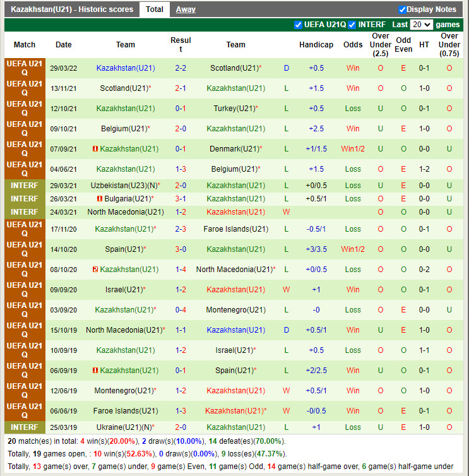Click red card icon beside Bulgaria(U21)
Viewport: 469px width, 476px height.
[100, 199]
